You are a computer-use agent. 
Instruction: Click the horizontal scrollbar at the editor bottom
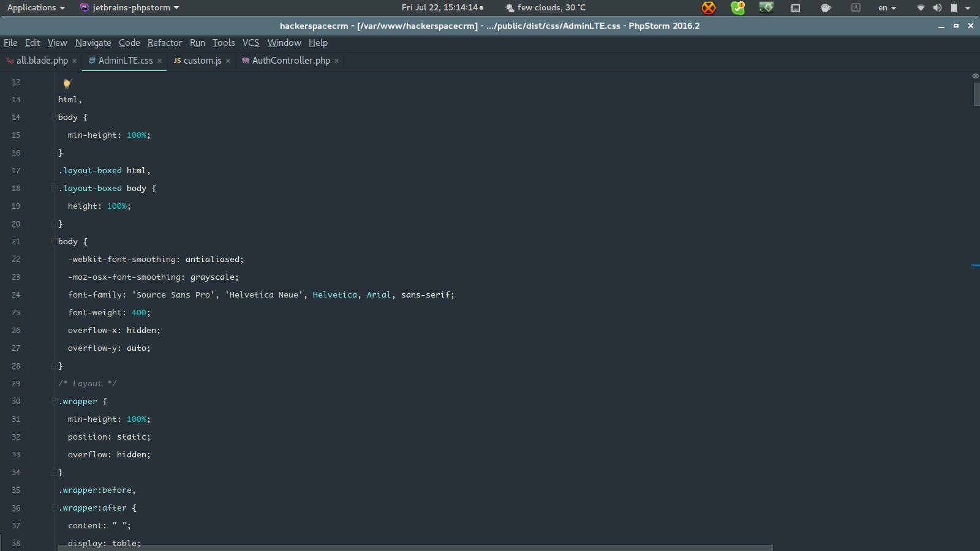click(415, 548)
